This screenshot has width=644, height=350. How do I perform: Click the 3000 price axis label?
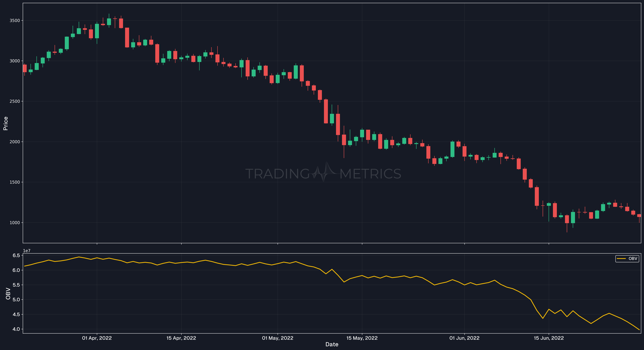tap(15, 61)
